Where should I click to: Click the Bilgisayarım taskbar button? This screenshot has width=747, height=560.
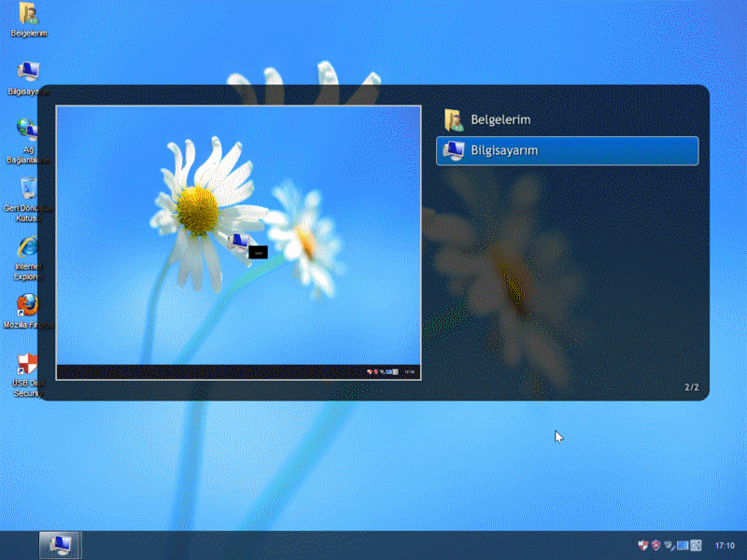click(60, 545)
